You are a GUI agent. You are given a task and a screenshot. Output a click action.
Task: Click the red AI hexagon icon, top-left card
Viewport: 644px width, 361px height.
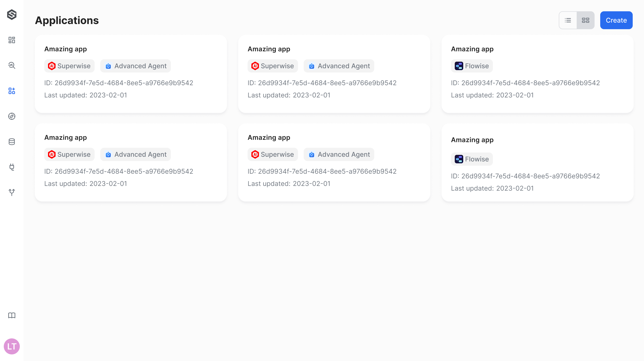coord(52,66)
